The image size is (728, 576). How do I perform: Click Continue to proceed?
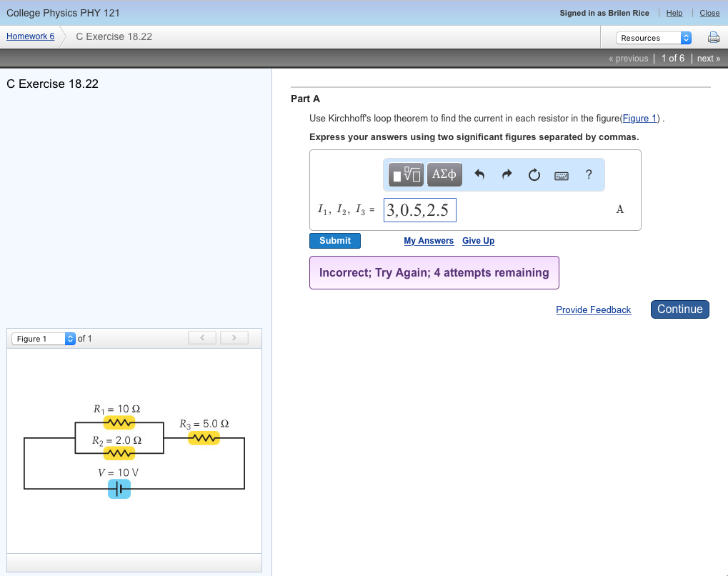(x=679, y=309)
